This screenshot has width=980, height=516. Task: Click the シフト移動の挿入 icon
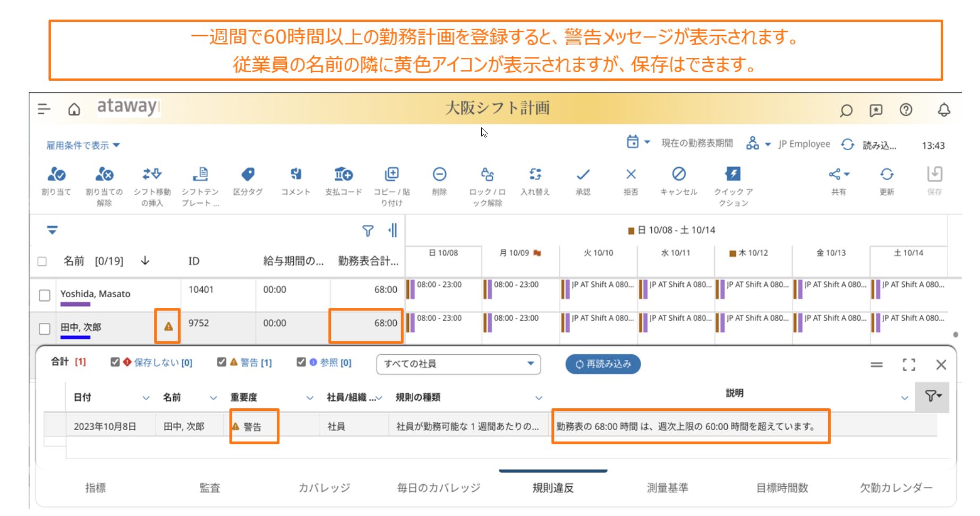point(152,175)
